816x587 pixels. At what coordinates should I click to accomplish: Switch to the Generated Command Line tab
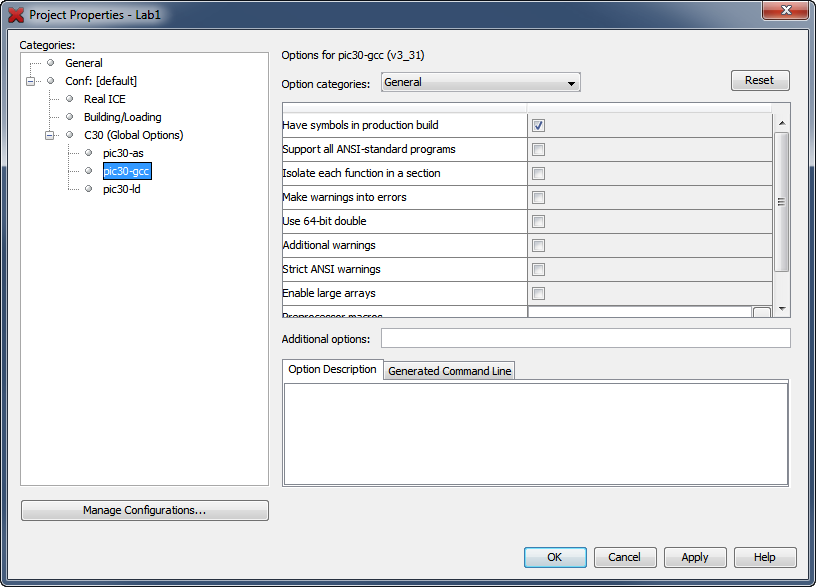pos(448,370)
